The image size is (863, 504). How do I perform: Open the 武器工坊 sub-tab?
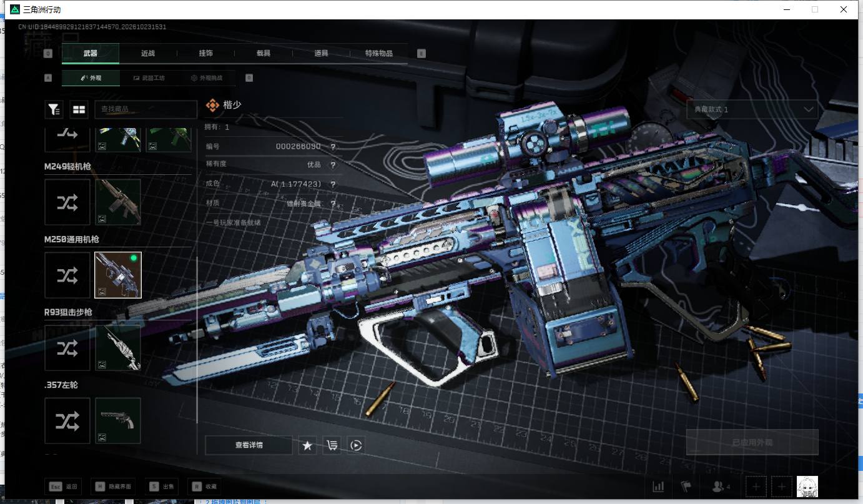coord(149,78)
